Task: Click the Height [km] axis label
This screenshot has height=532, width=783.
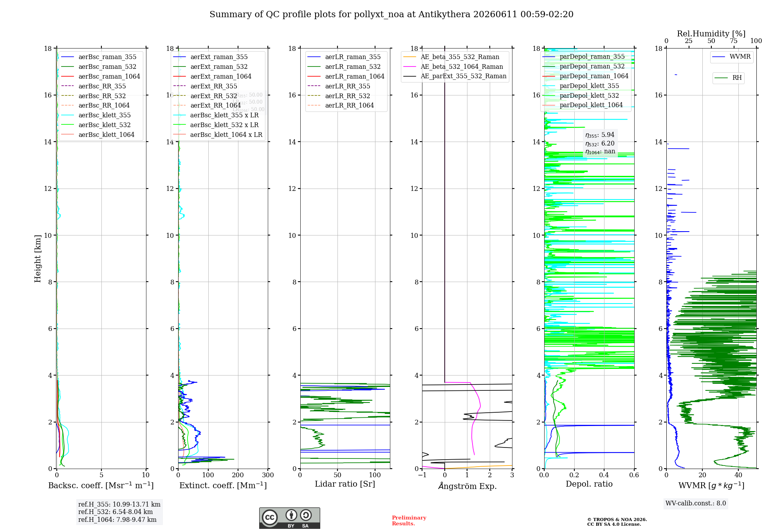Action: tap(38, 259)
